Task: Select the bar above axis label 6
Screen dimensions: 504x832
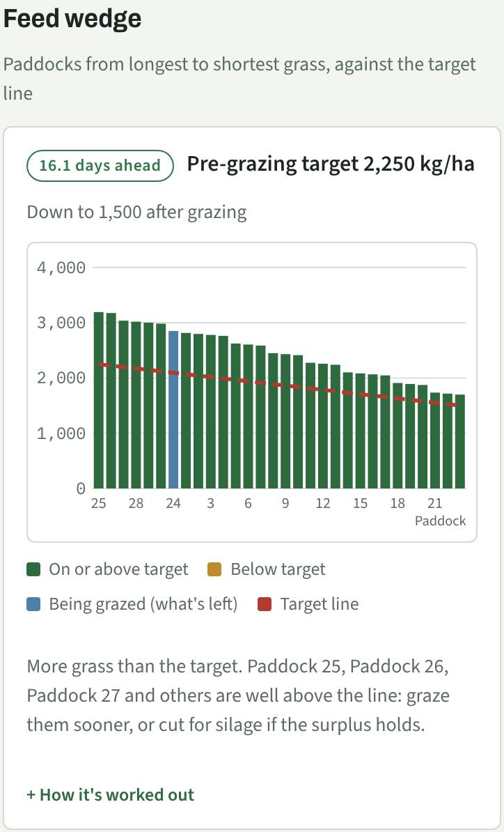Action: point(248,417)
